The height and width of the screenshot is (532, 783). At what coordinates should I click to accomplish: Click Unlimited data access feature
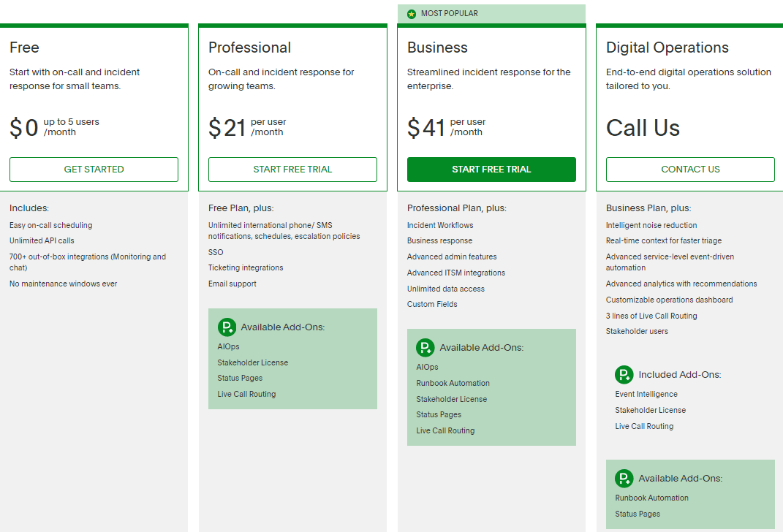pyautogui.click(x=445, y=289)
